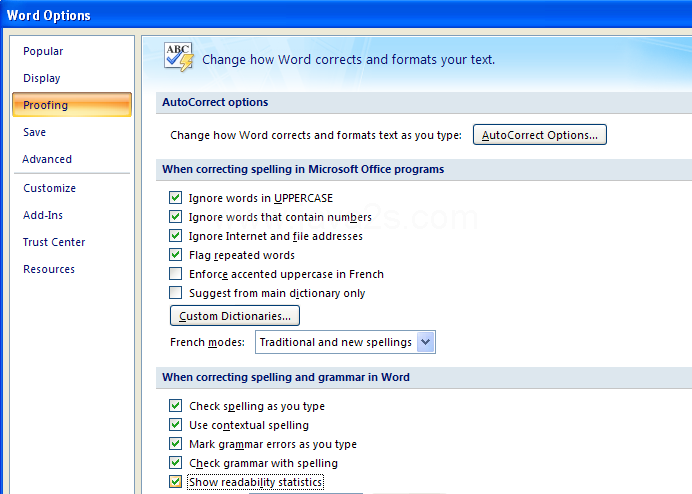Viewport: 692px width, 494px height.
Task: Go to Advanced options
Action: [47, 159]
